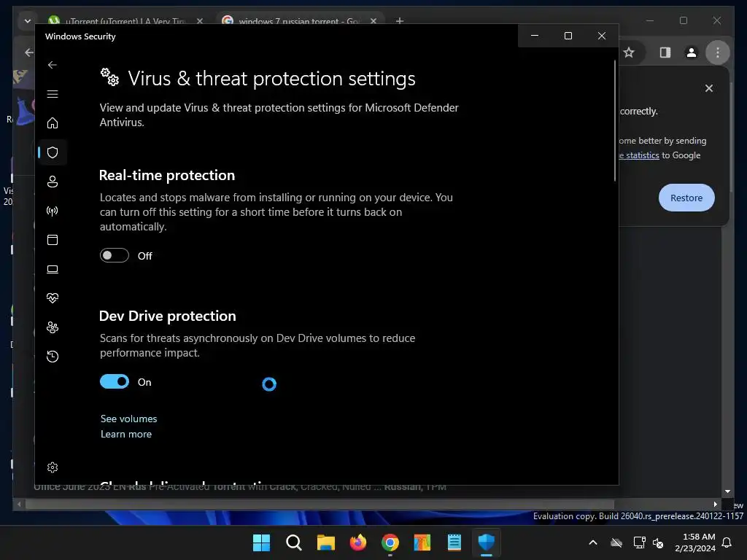Open File Explorer from the taskbar
Screen dimensions: 747x560
point(326,542)
